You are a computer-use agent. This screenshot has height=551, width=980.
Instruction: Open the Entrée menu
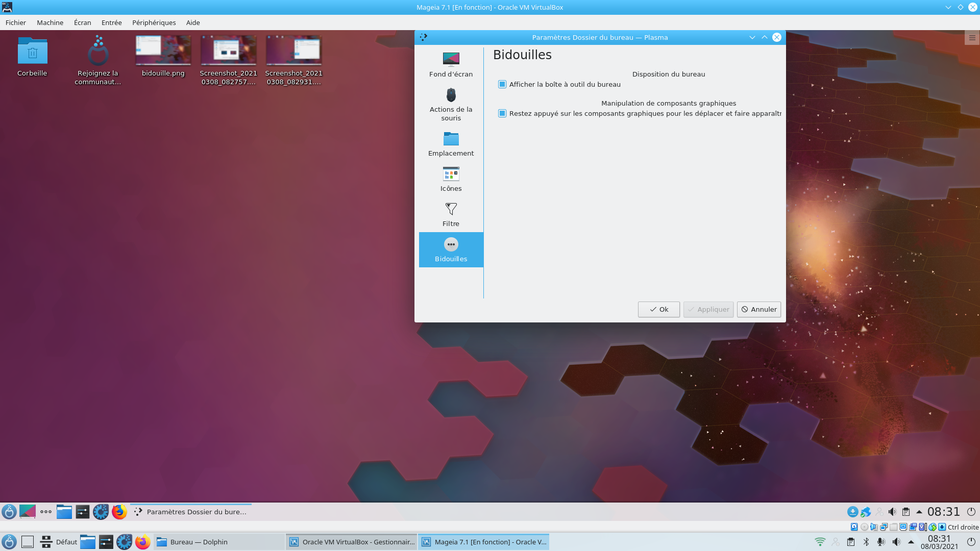tap(112, 22)
